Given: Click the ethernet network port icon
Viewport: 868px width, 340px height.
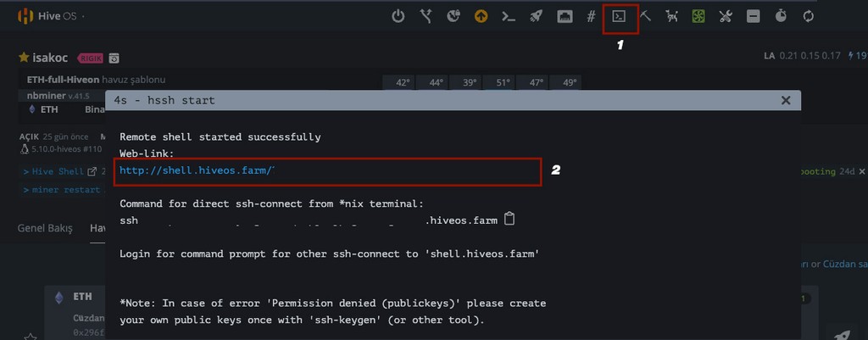Looking at the screenshot, I should (565, 16).
